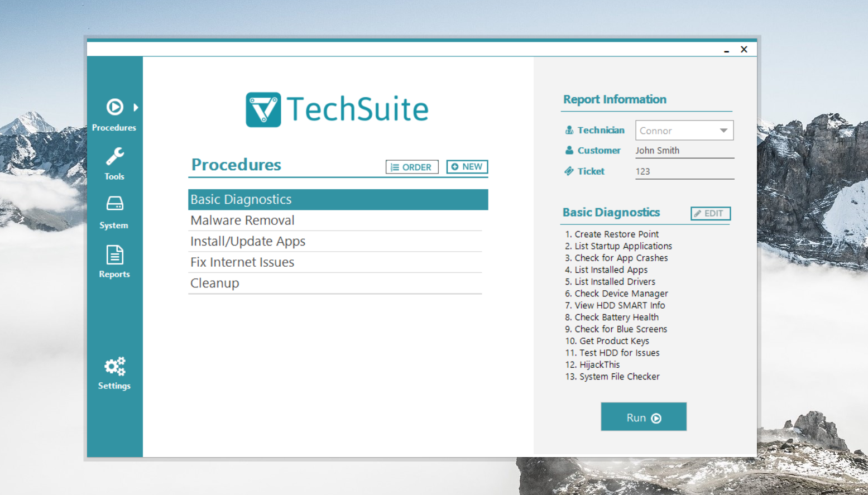Click the TechSuite logo
Screen dimensions: 868x495
337,109
